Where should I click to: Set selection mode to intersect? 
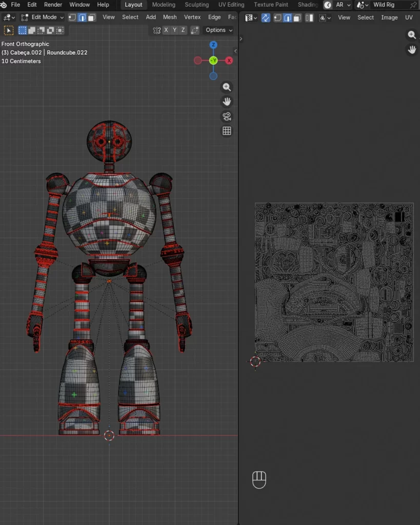(60, 30)
